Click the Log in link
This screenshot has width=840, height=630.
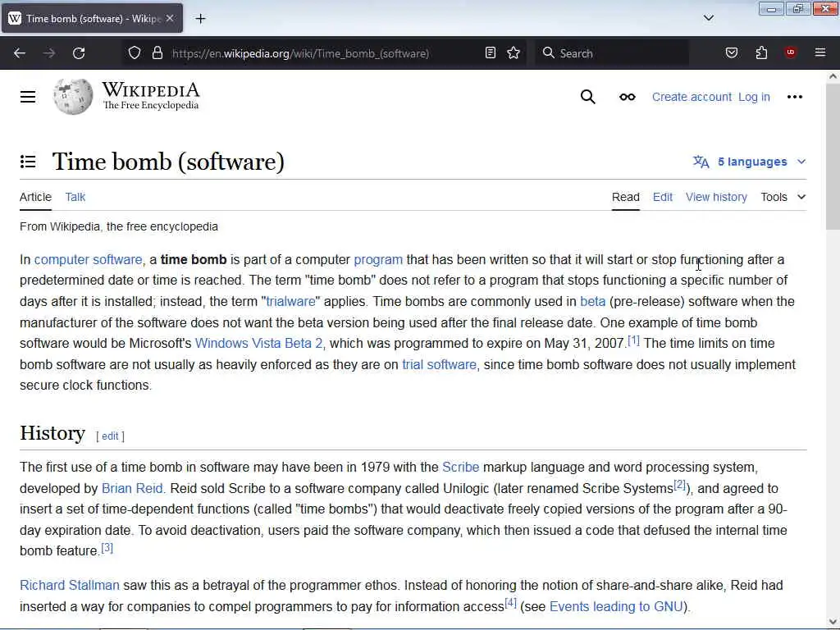[x=754, y=97]
